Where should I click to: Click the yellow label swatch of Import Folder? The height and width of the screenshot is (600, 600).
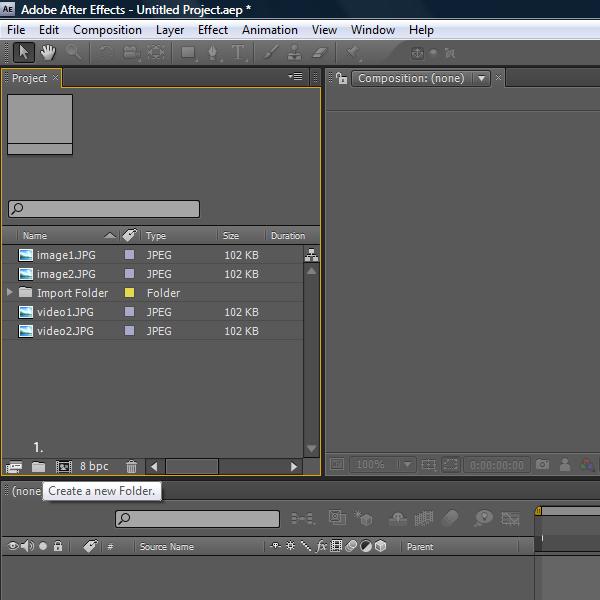coord(130,293)
